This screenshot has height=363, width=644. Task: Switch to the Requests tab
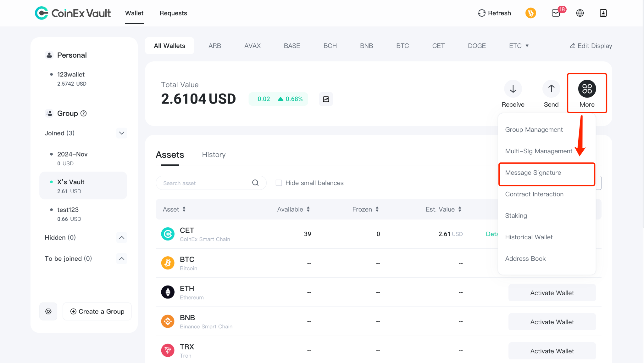click(173, 13)
